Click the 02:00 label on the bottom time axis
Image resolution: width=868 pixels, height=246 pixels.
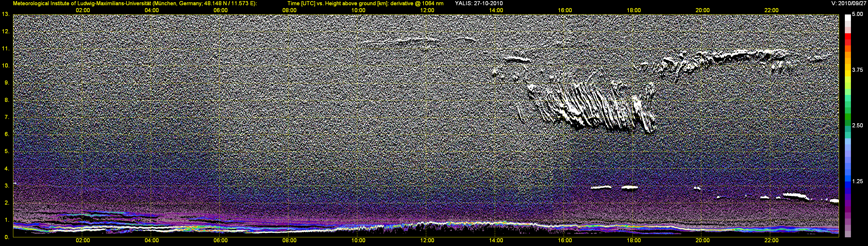pyautogui.click(x=83, y=241)
